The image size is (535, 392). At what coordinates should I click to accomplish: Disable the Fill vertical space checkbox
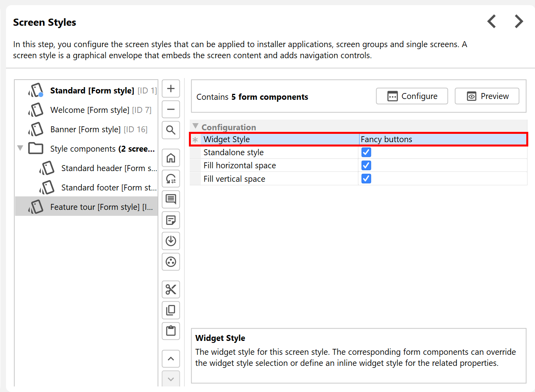coord(366,179)
